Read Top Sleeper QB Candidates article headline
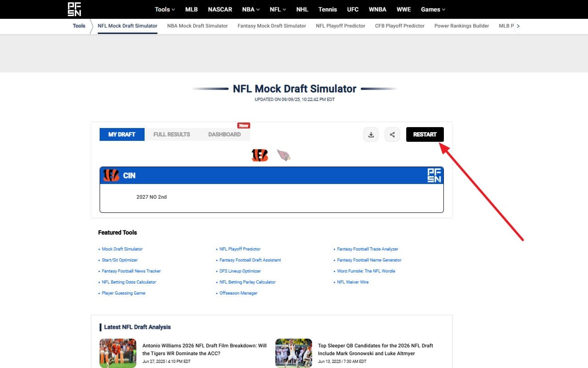The image size is (588, 368). coord(375,350)
